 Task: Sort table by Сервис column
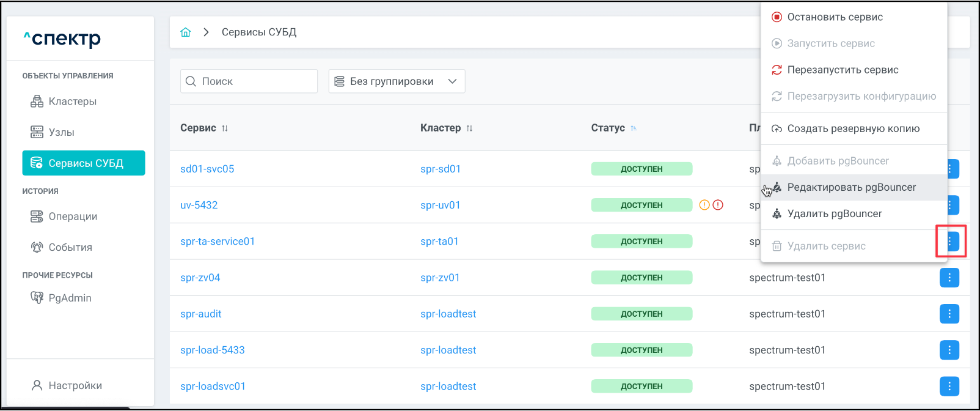(x=225, y=128)
